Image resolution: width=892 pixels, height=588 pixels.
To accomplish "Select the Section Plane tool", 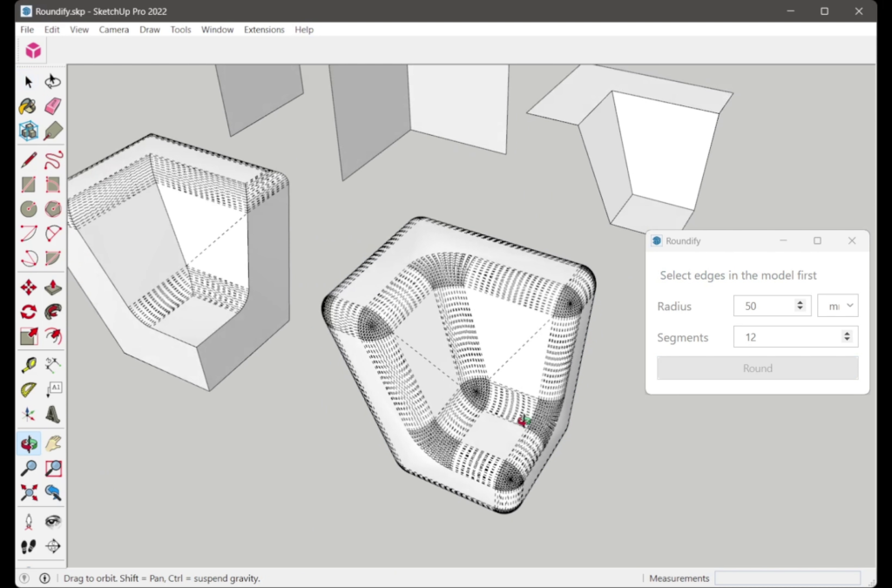I will coord(53,546).
